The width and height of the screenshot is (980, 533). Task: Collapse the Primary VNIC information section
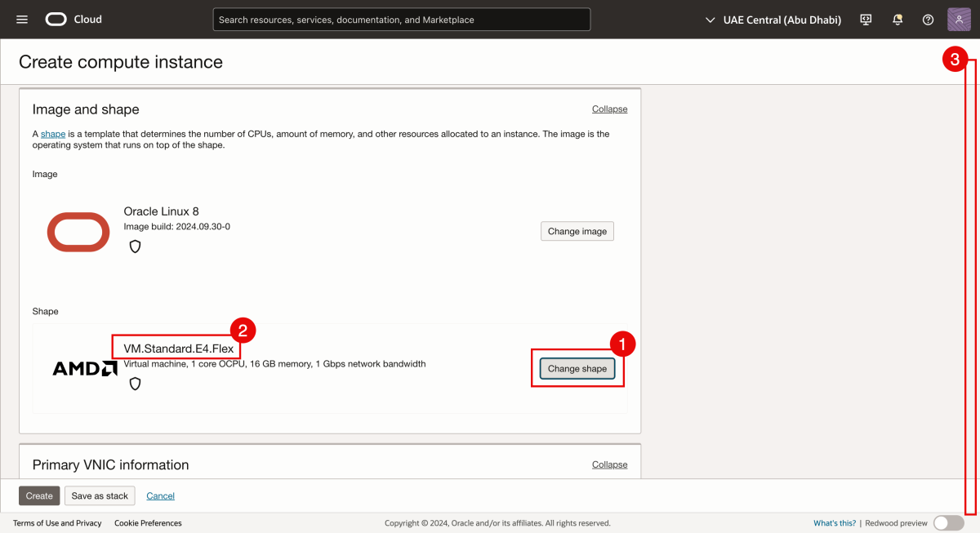click(x=609, y=464)
